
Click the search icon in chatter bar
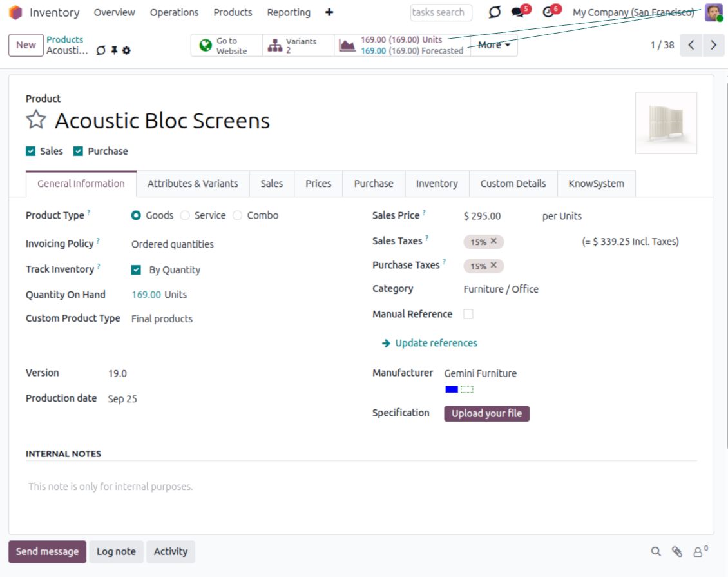[656, 551]
